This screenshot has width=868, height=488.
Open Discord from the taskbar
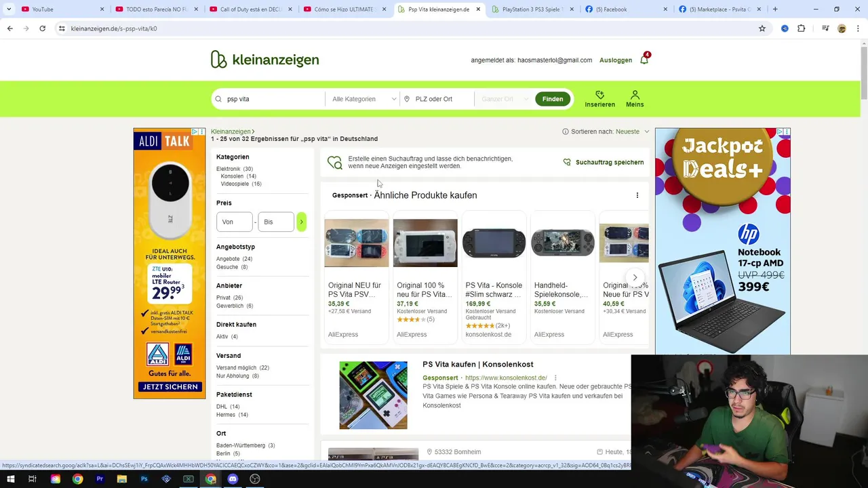pos(233,479)
